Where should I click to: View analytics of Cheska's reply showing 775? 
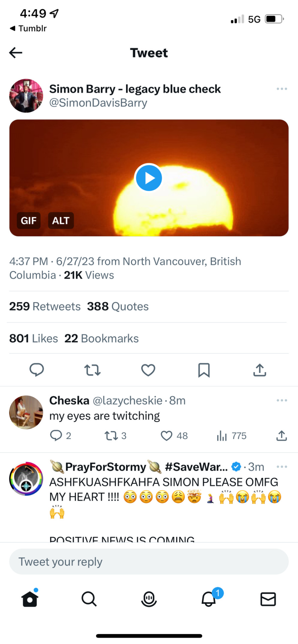point(231,436)
